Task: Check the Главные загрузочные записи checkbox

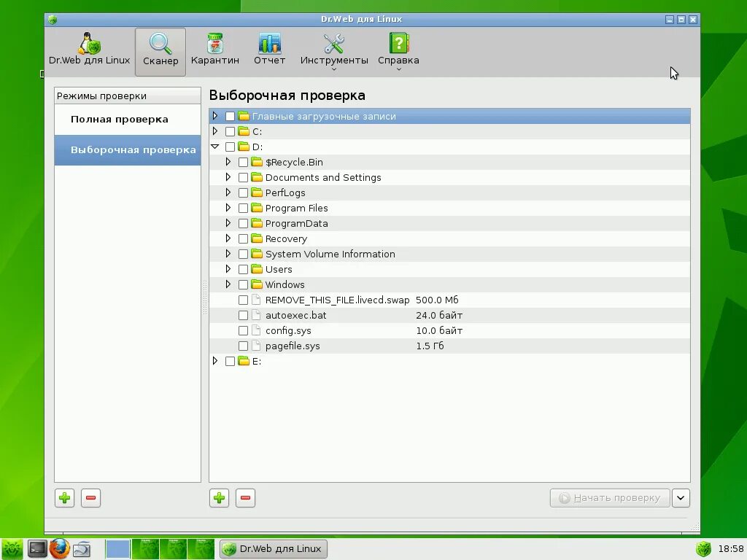Action: click(x=230, y=116)
